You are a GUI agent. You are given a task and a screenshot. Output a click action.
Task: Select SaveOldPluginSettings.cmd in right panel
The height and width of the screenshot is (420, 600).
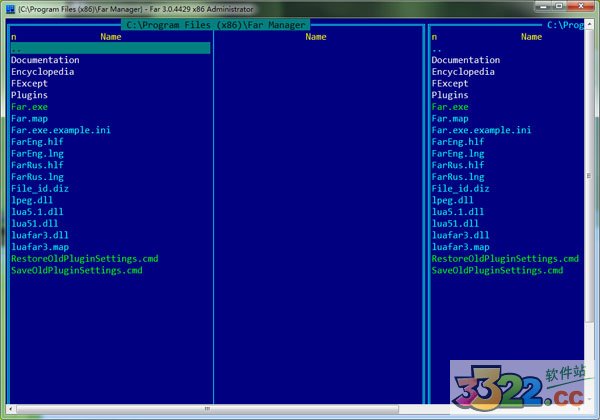point(497,270)
